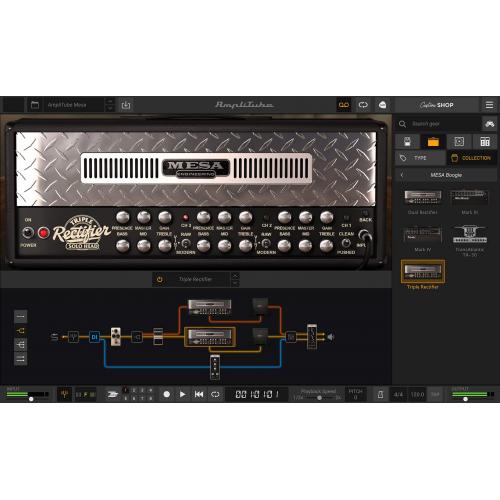Choose the single series chain routing

click(21, 316)
